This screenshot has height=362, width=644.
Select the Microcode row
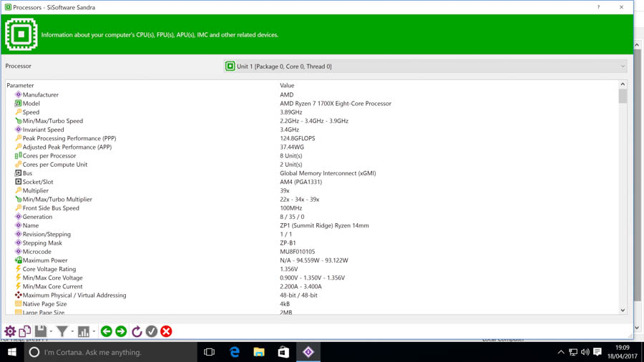coord(312,252)
